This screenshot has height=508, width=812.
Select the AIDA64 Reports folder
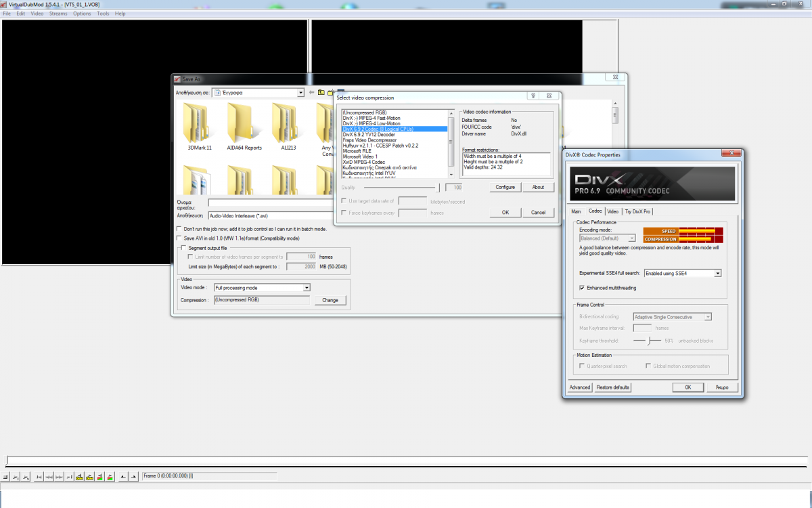pos(244,127)
